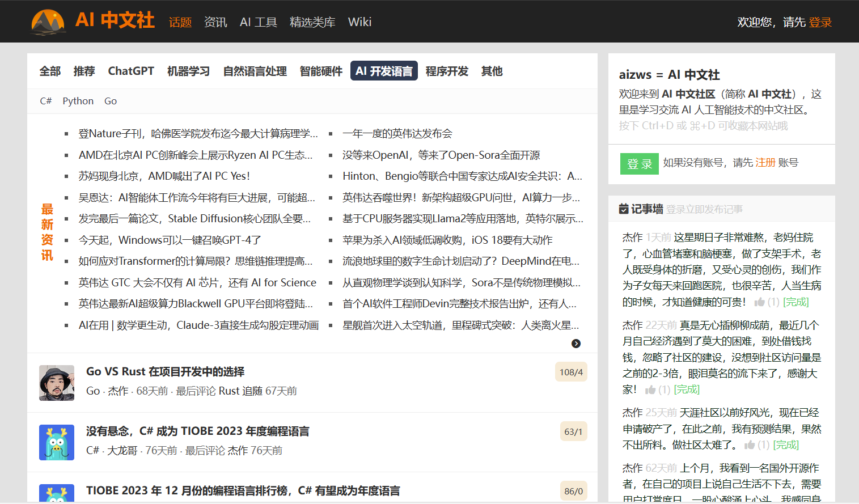Open the Go VS Rust 在项目开发中的选择 post
The image size is (859, 504).
165,371
